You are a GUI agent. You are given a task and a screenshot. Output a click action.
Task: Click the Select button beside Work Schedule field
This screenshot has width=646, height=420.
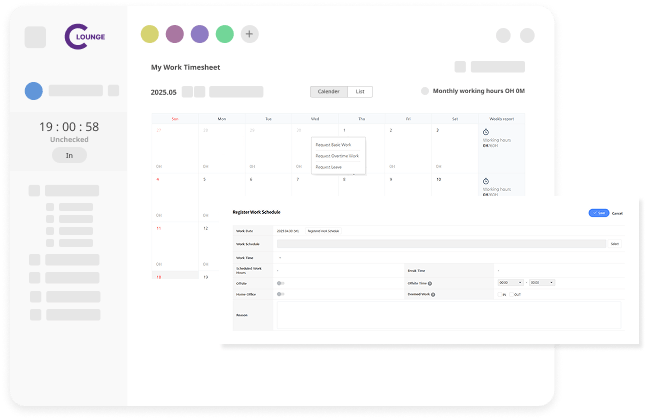(615, 244)
